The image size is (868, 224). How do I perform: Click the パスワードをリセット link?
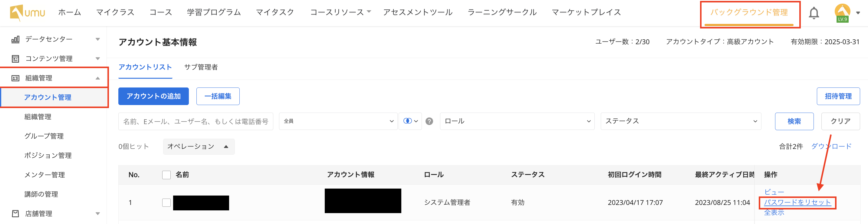[x=797, y=203]
